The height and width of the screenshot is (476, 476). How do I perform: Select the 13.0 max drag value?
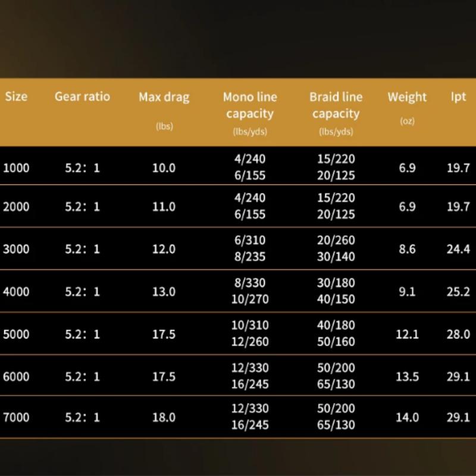pyautogui.click(x=164, y=292)
